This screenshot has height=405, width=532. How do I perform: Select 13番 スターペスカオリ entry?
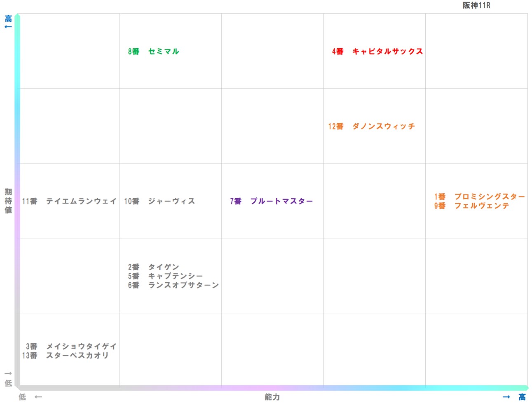coord(66,356)
